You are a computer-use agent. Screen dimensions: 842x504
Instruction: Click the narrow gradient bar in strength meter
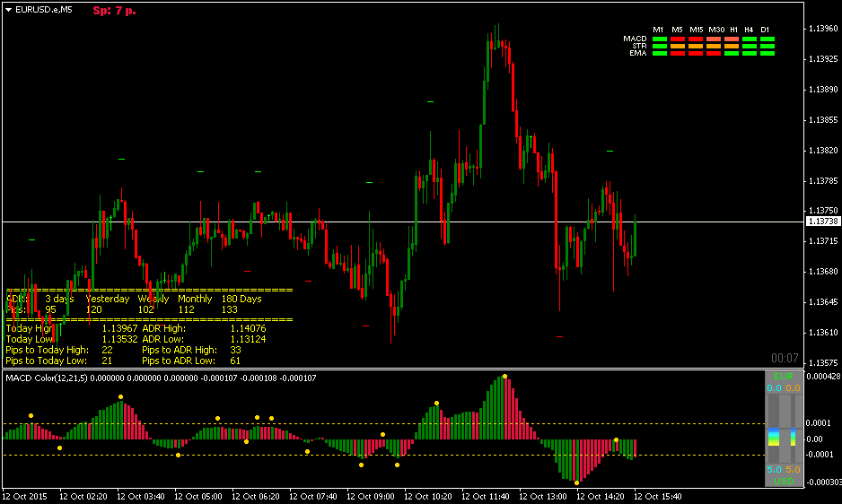coord(794,437)
